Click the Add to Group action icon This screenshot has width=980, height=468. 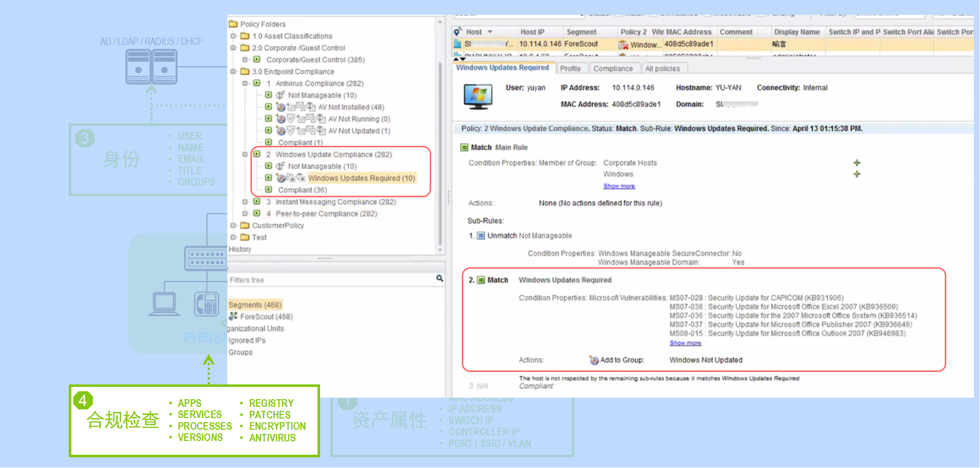594,360
